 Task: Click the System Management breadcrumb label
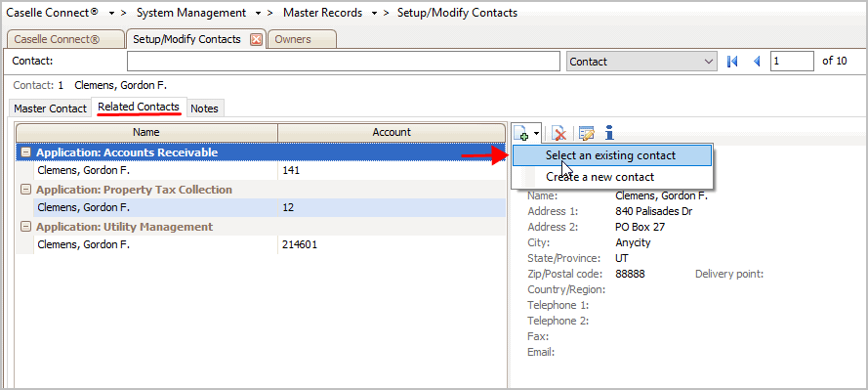191,13
